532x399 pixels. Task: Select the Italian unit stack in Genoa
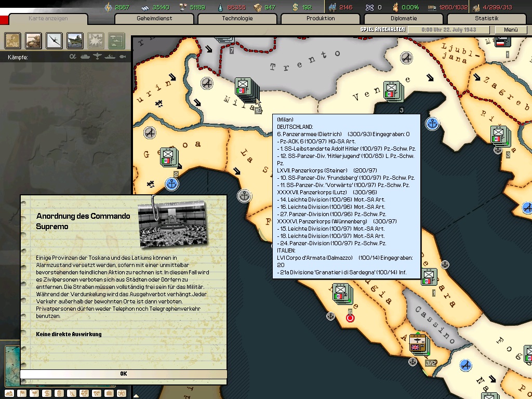click(169, 157)
